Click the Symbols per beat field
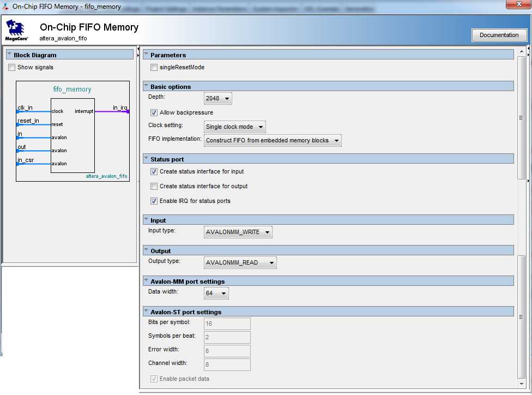 (227, 337)
